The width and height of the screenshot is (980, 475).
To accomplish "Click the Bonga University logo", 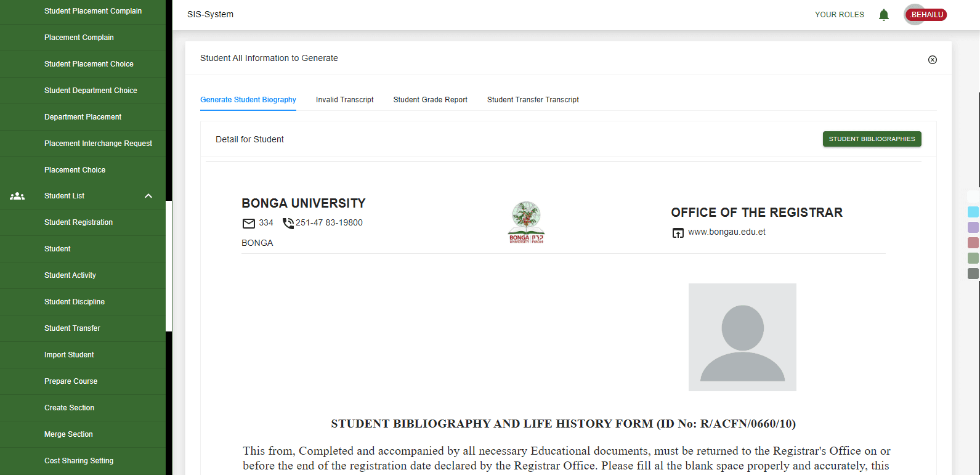I will click(x=526, y=222).
